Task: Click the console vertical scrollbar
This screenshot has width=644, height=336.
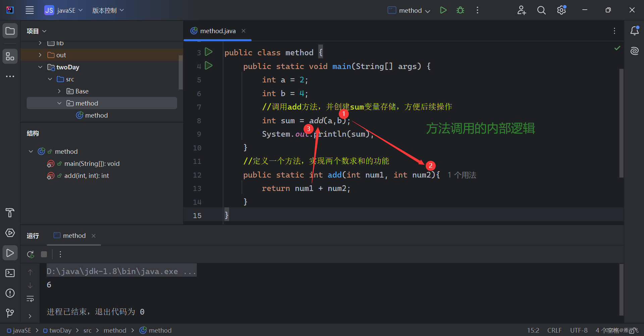Action: (x=621, y=289)
